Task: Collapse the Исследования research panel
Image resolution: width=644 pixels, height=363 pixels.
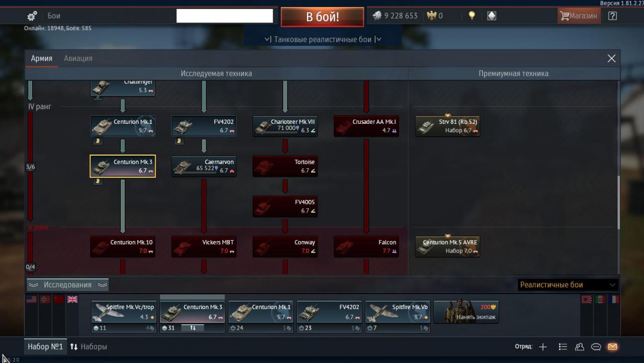Action: [x=67, y=285]
